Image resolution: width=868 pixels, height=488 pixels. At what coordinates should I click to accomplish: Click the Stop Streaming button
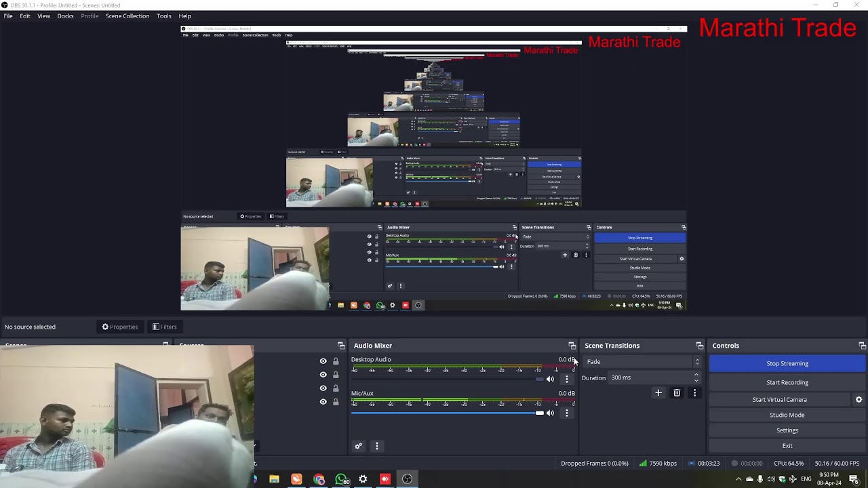787,363
